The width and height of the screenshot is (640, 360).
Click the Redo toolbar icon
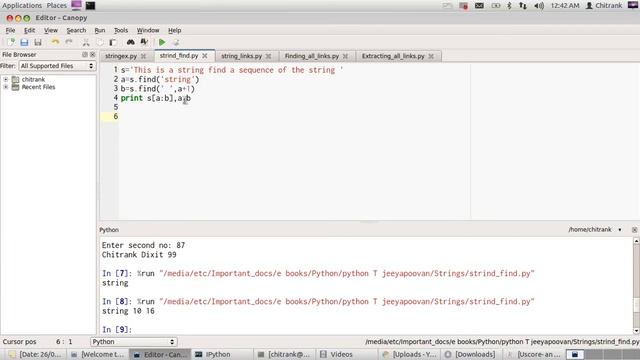[x=69, y=42]
